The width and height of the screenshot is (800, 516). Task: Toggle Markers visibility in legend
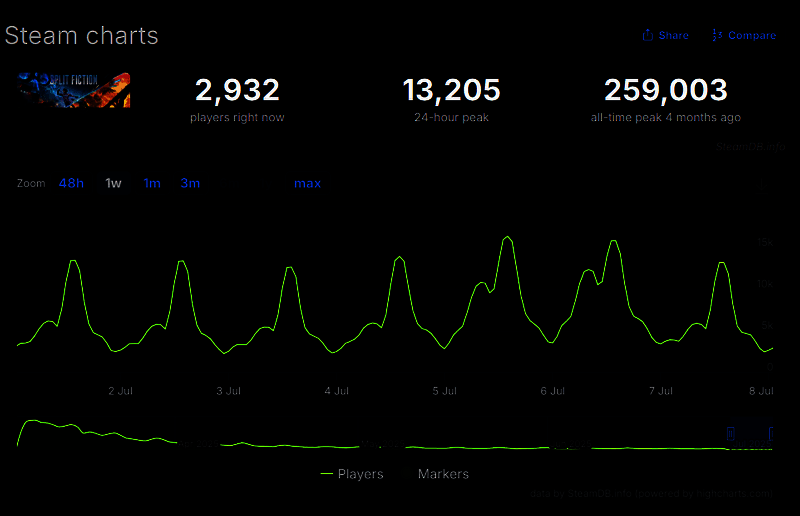tap(443, 474)
